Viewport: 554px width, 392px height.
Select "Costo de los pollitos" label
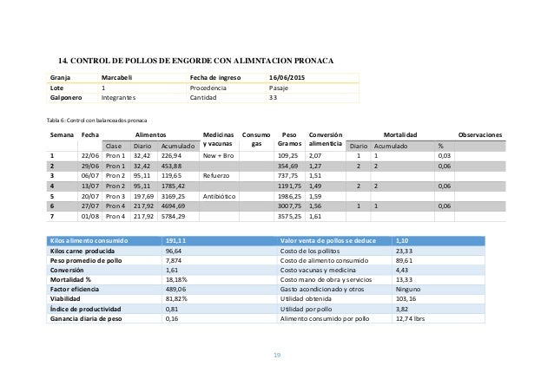coord(310,251)
